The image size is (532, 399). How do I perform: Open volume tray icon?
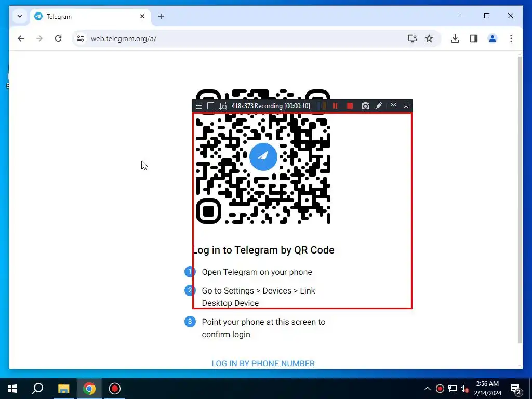tap(464, 389)
